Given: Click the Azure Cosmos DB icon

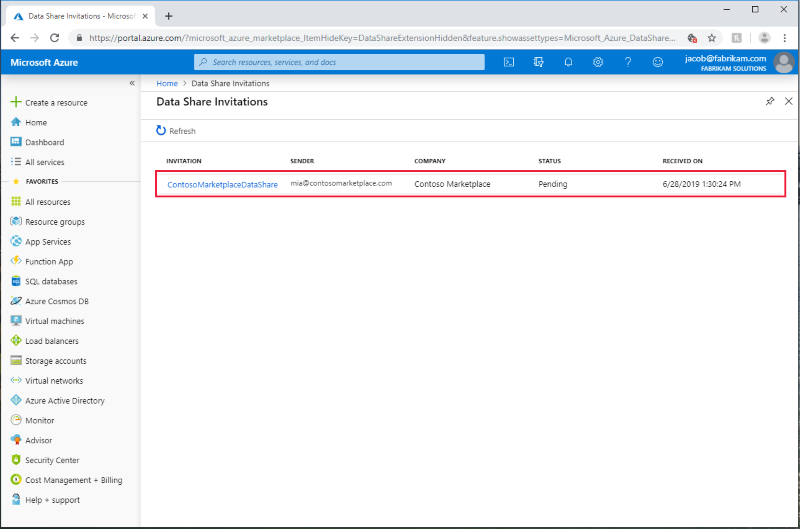Looking at the screenshot, I should coord(16,301).
